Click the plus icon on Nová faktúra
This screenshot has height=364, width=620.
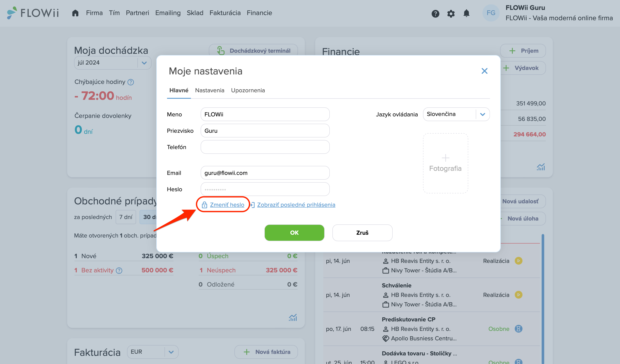click(x=246, y=352)
